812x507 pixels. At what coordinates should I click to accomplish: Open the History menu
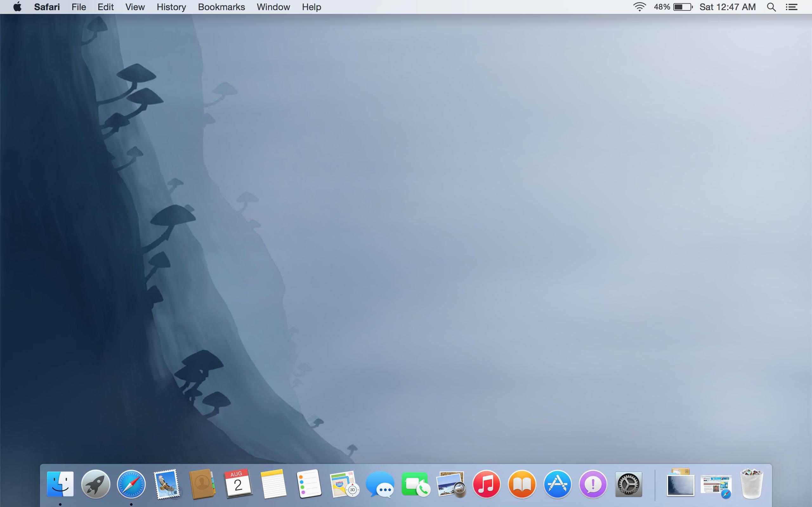(x=171, y=7)
